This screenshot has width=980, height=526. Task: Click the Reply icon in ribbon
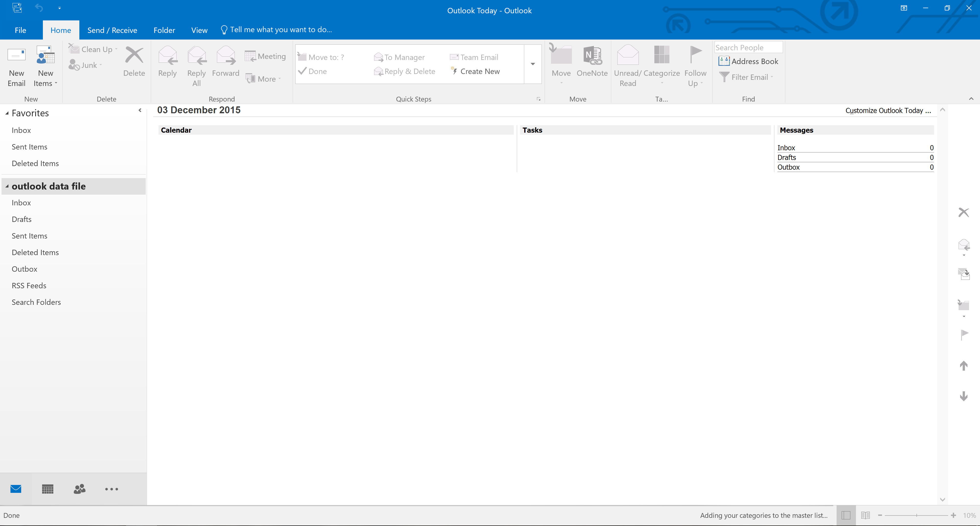[167, 56]
